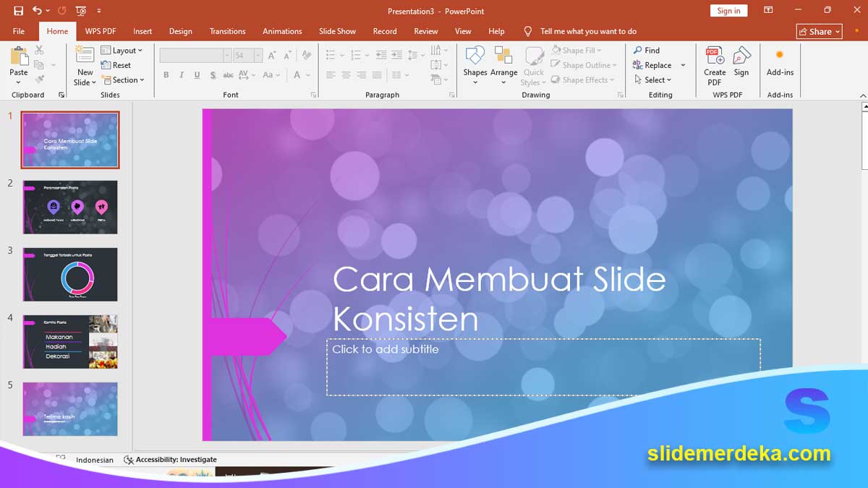Open Customize Quick Access Toolbar dropdown

tap(99, 11)
